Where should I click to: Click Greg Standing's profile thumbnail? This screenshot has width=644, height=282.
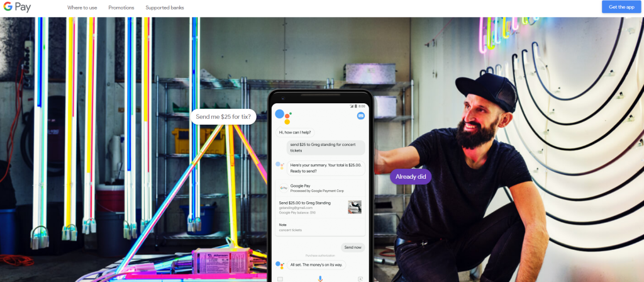(355, 206)
